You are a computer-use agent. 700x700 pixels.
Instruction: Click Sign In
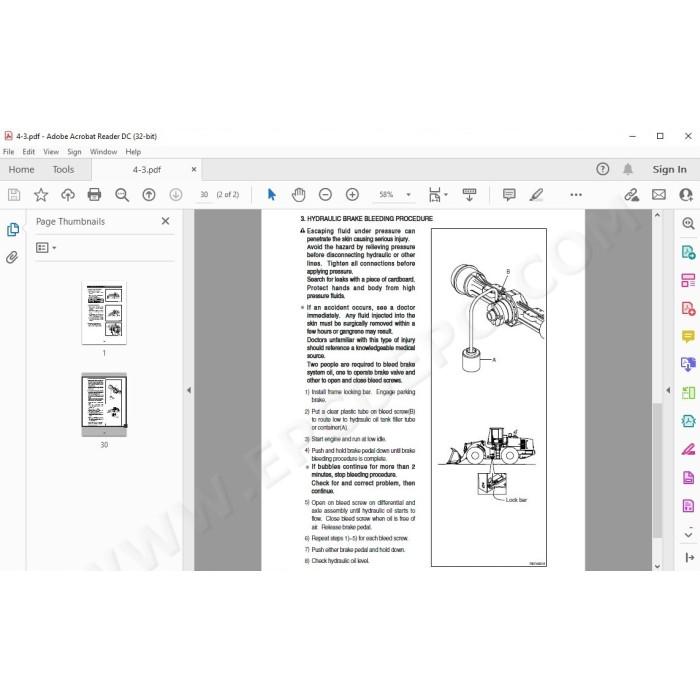(669, 169)
